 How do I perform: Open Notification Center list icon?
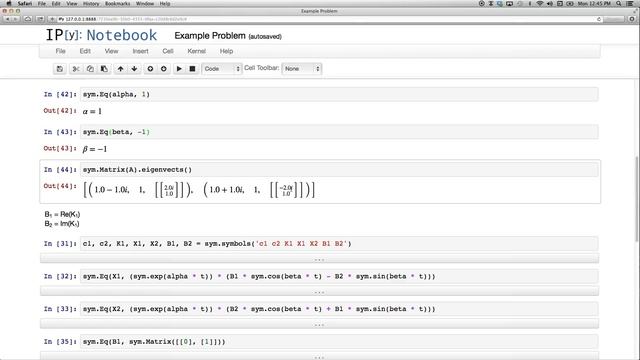(630, 4)
